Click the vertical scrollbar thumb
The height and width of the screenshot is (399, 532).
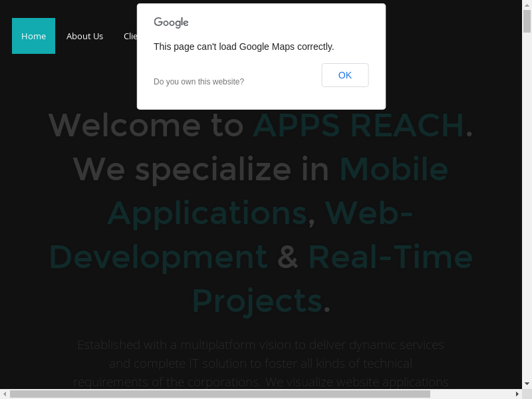(x=527, y=21)
